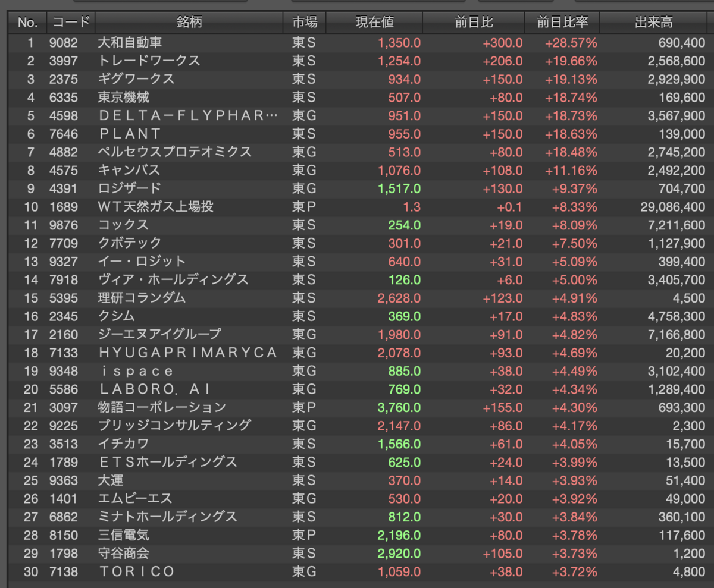Click current price 3,760.0
The image size is (714, 588).
coord(399,407)
